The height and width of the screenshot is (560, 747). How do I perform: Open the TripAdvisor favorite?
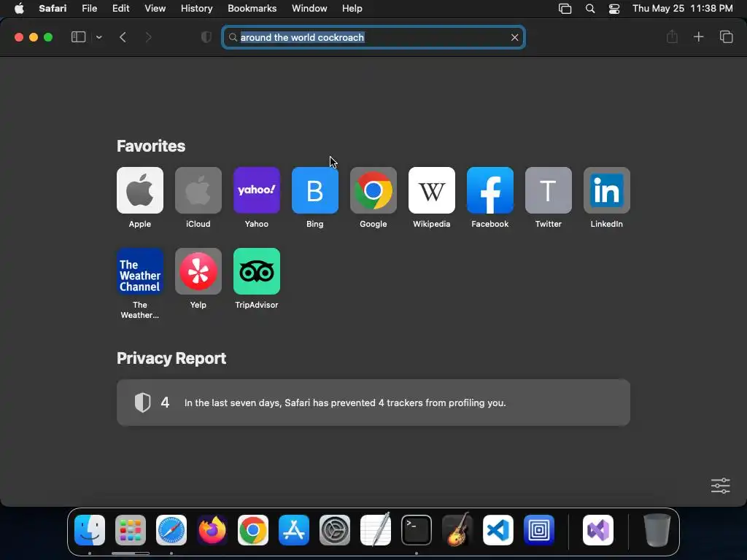(x=256, y=271)
